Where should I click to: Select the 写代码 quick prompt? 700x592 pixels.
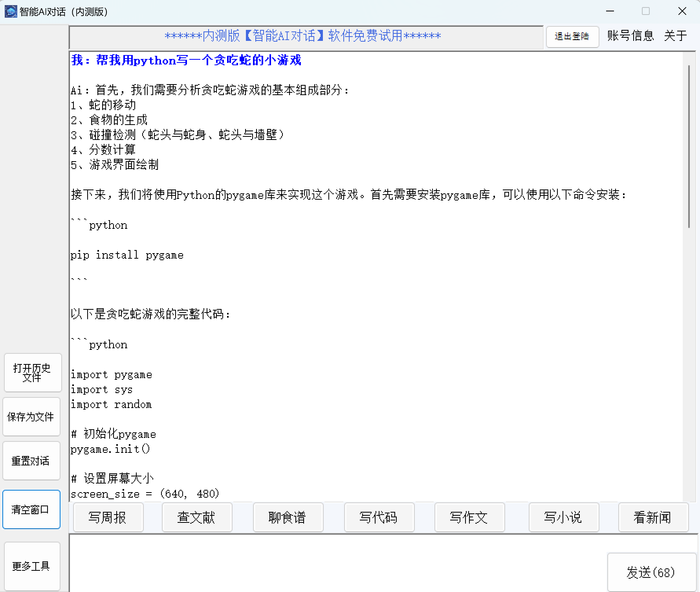click(379, 517)
